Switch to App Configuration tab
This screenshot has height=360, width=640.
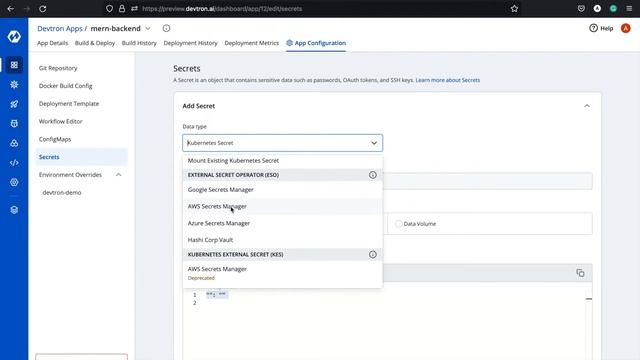[316, 43]
